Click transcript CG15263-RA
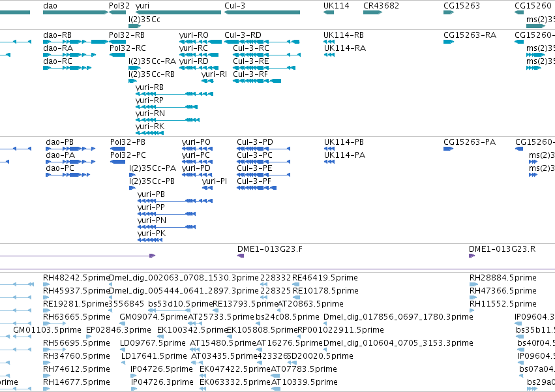 (x=470, y=35)
